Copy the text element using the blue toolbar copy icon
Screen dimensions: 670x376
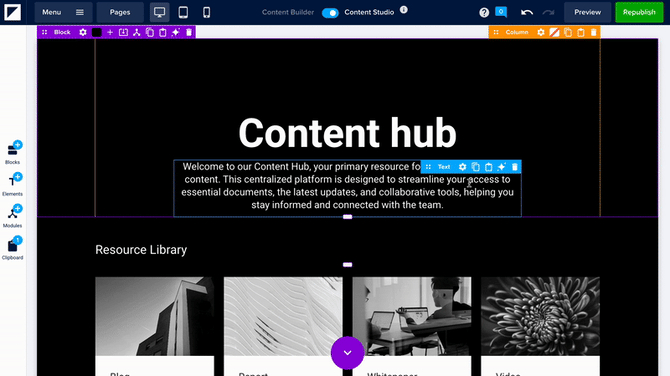click(476, 167)
